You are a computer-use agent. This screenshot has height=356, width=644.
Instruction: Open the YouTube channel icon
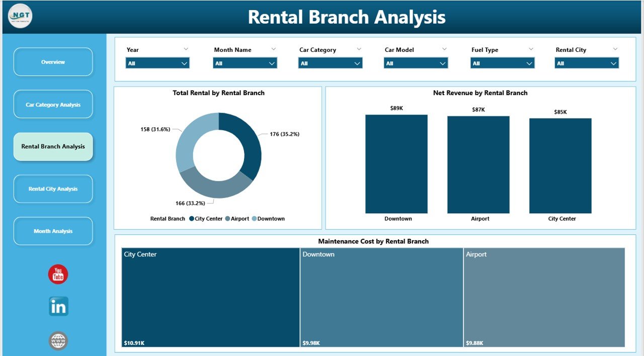click(x=58, y=274)
